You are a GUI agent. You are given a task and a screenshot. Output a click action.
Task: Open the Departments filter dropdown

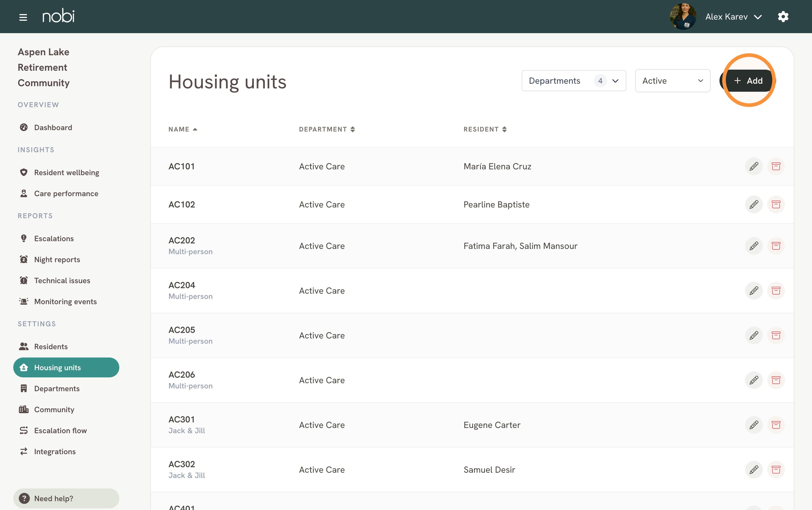[574, 81]
